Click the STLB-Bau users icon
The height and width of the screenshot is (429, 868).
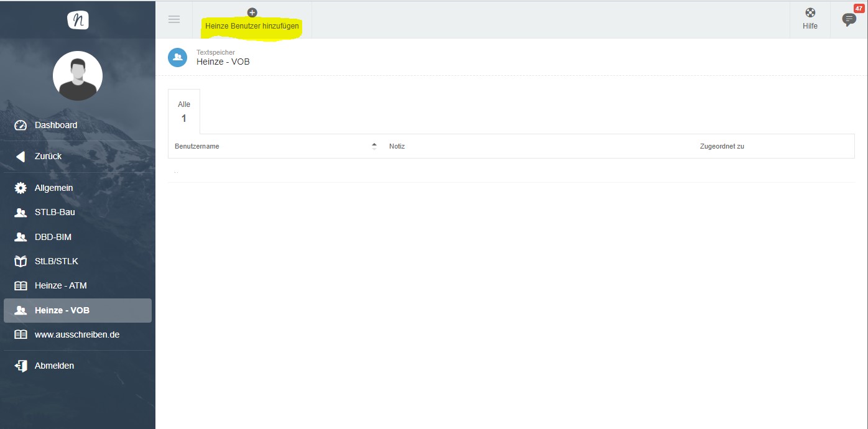coord(21,212)
